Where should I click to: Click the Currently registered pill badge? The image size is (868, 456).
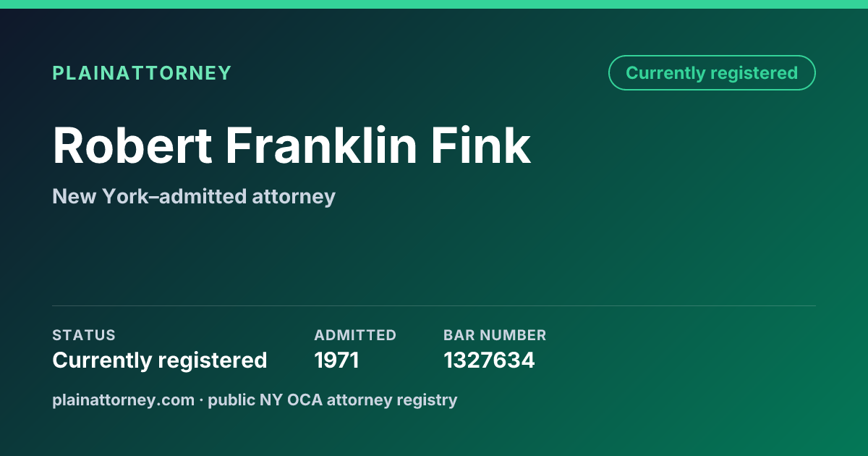[x=712, y=73]
